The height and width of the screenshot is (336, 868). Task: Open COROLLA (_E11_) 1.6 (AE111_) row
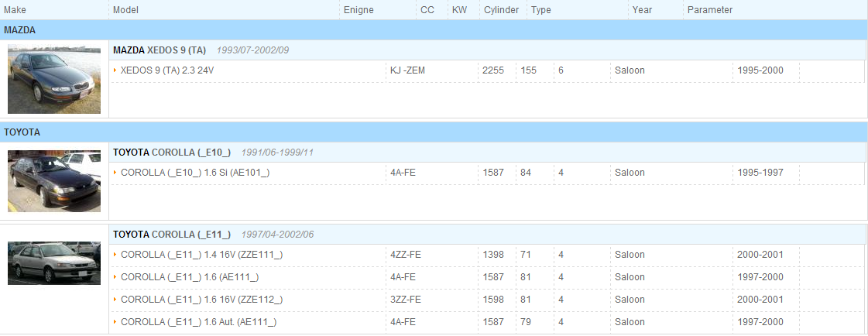(487, 276)
